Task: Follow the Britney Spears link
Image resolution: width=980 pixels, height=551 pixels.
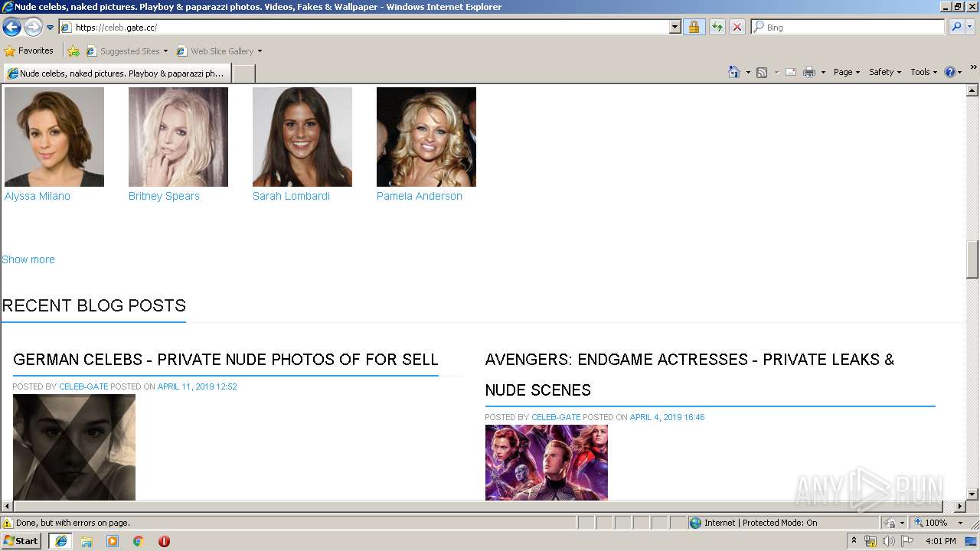Action: click(x=164, y=196)
